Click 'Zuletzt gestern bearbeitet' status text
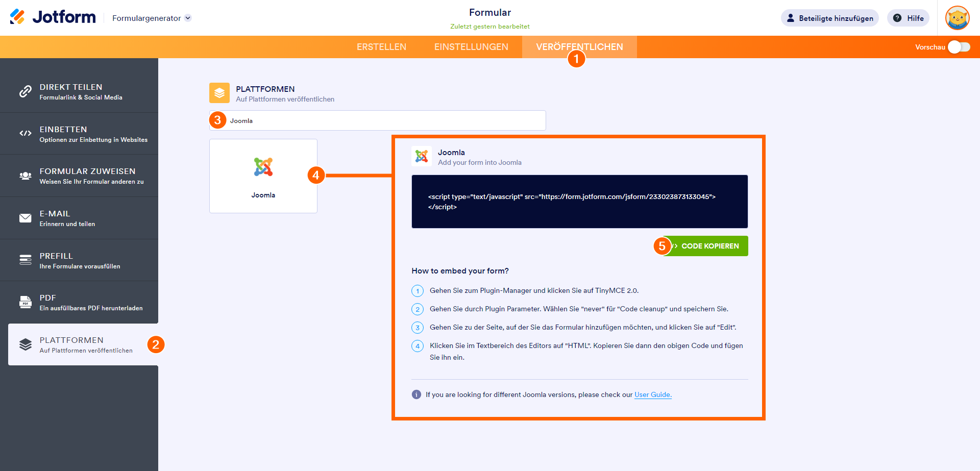 (x=490, y=27)
